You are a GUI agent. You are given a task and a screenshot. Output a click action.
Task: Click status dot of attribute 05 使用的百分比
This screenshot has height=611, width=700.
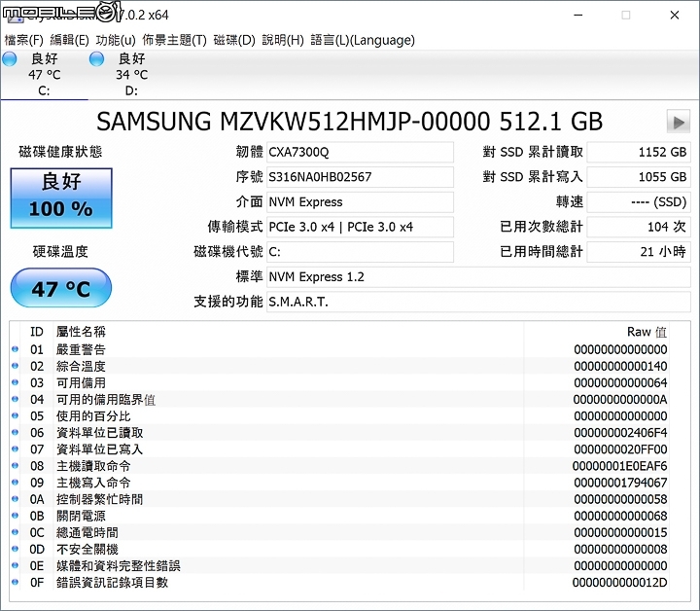pyautogui.click(x=15, y=415)
